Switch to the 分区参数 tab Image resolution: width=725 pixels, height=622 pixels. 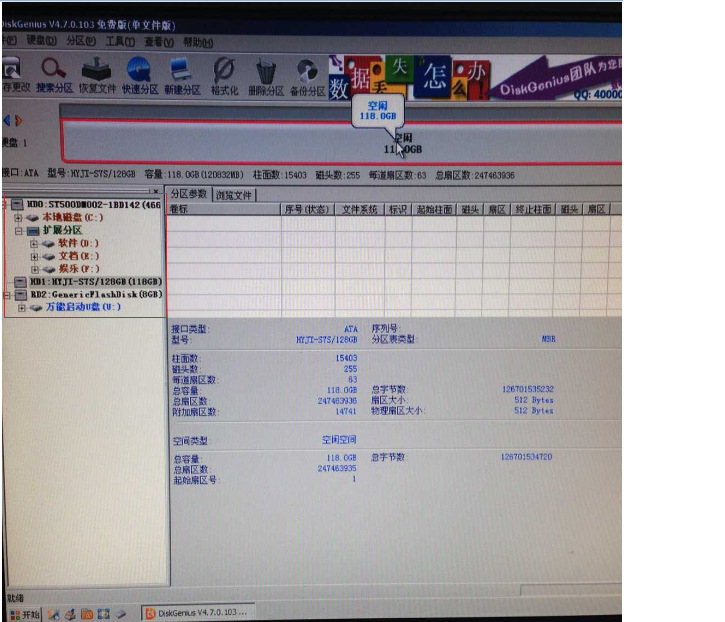[x=189, y=194]
